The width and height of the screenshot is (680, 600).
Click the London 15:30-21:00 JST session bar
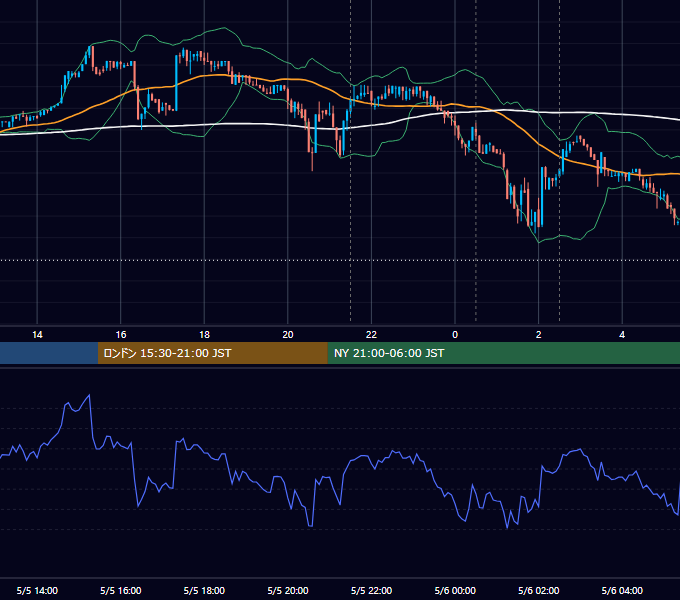(212, 353)
